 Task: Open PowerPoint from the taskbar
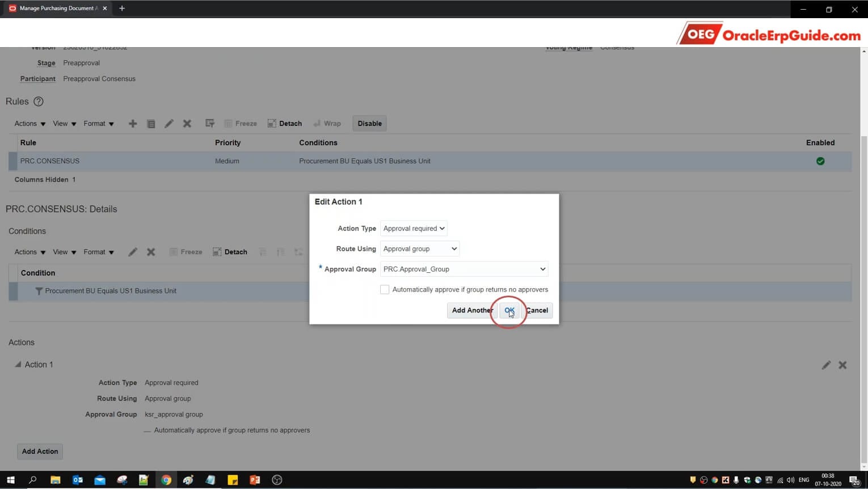tap(255, 480)
